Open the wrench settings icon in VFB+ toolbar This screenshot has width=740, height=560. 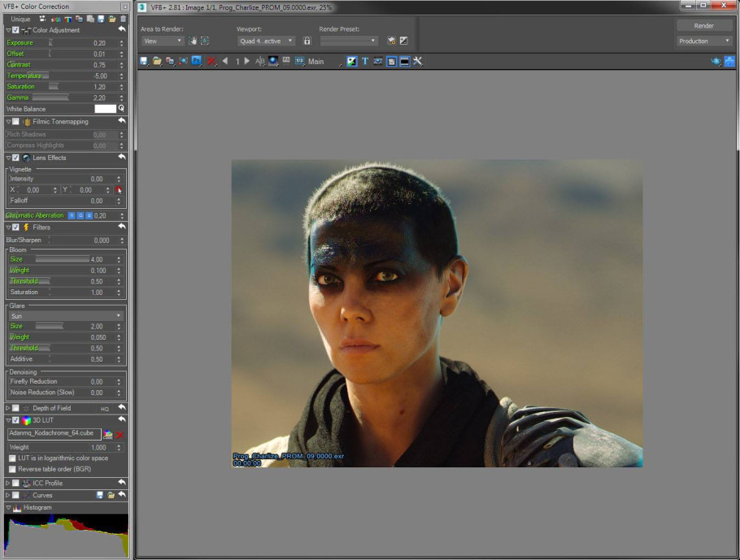tap(418, 61)
